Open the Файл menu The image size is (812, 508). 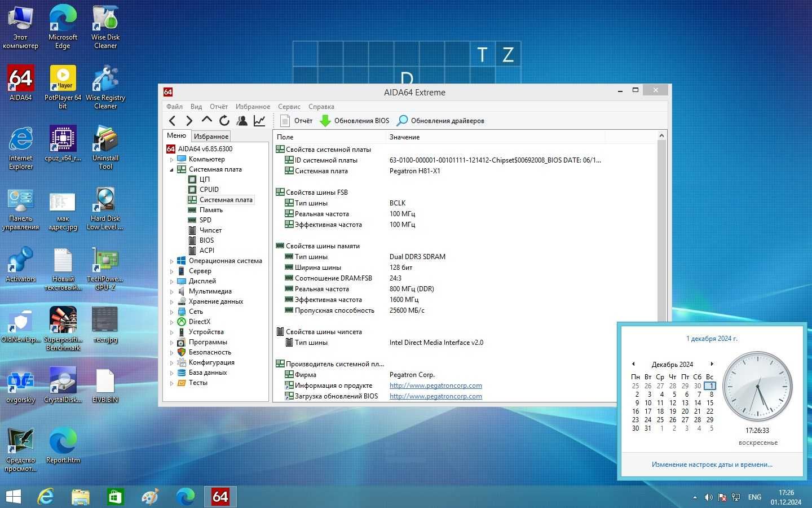pos(174,106)
